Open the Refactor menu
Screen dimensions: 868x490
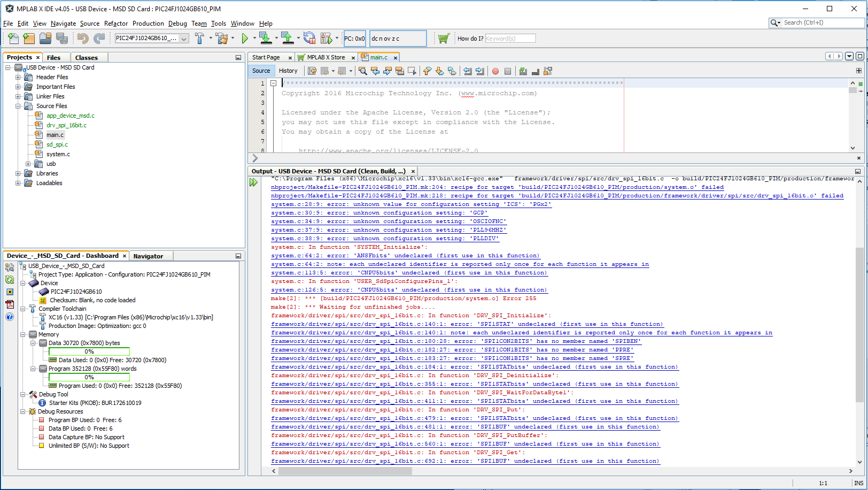(x=116, y=24)
